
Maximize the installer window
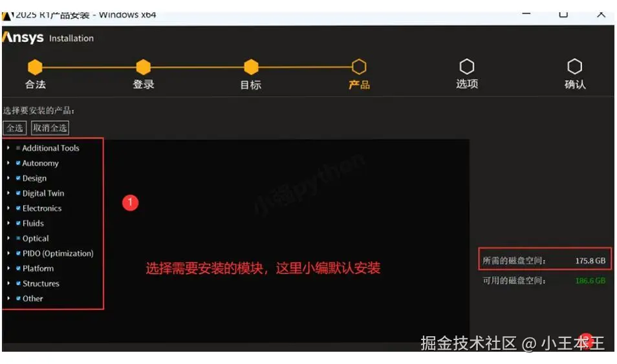(563, 14)
